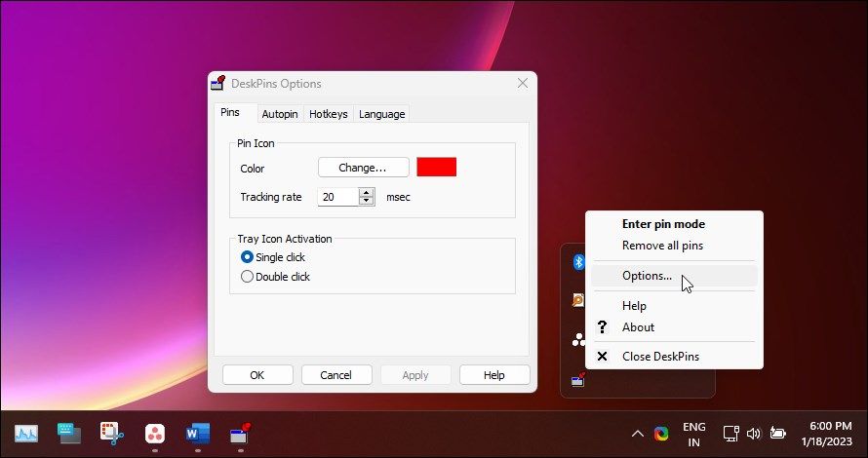Click the Cancel button
Viewport: 868px width, 458px height.
(336, 375)
